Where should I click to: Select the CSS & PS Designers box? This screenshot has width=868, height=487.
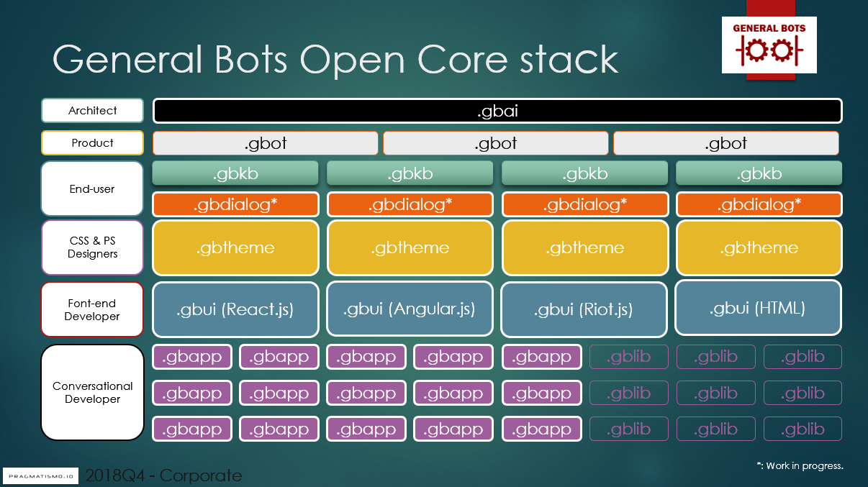tap(92, 247)
